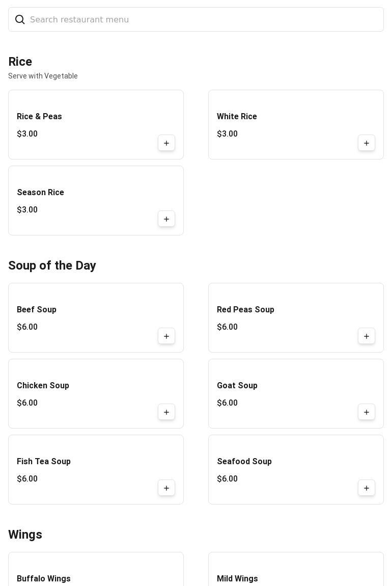The width and height of the screenshot is (392, 586).
Task: Select the Seafood Soup item name
Action: point(244,462)
